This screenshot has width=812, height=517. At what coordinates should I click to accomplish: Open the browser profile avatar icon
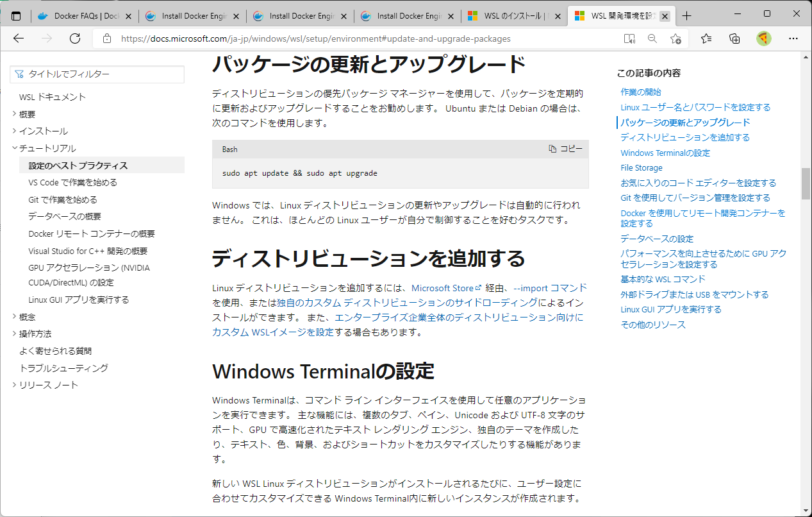coord(763,38)
